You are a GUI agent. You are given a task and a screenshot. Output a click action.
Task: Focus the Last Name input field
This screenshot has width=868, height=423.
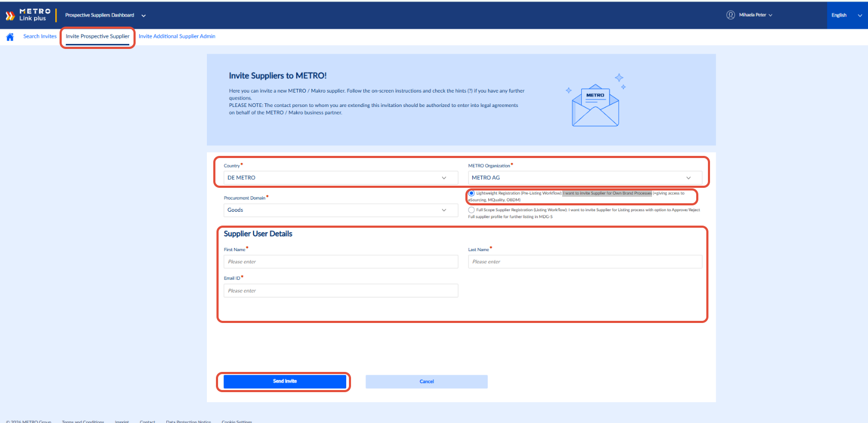coord(585,262)
